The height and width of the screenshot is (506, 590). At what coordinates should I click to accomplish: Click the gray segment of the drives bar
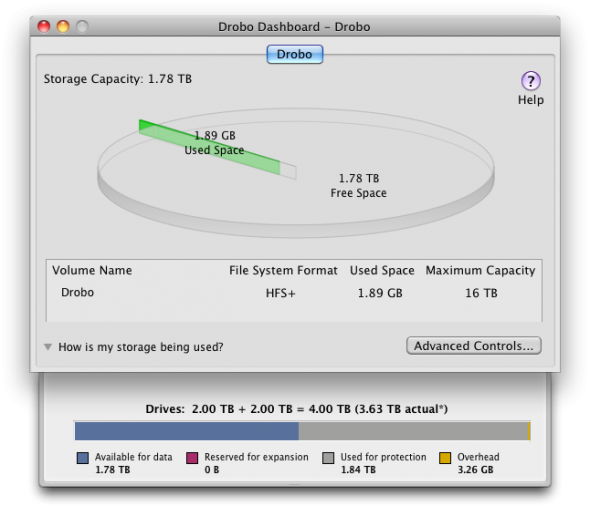(x=413, y=431)
